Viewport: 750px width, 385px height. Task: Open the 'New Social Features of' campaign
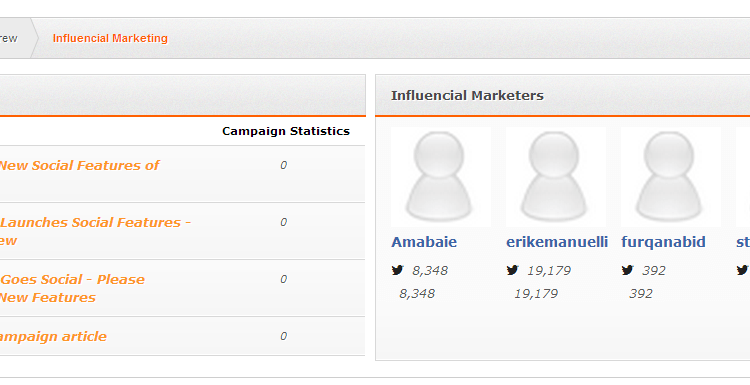[79, 165]
